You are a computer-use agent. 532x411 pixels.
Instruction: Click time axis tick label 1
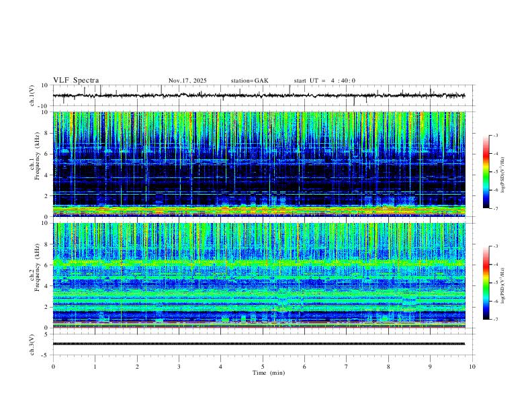click(95, 367)
